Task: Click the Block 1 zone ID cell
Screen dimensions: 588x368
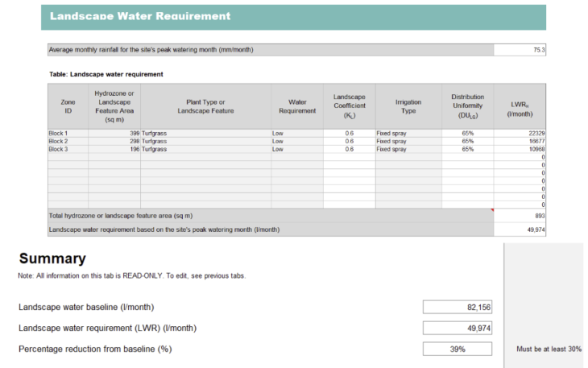Action: pyautogui.click(x=68, y=133)
